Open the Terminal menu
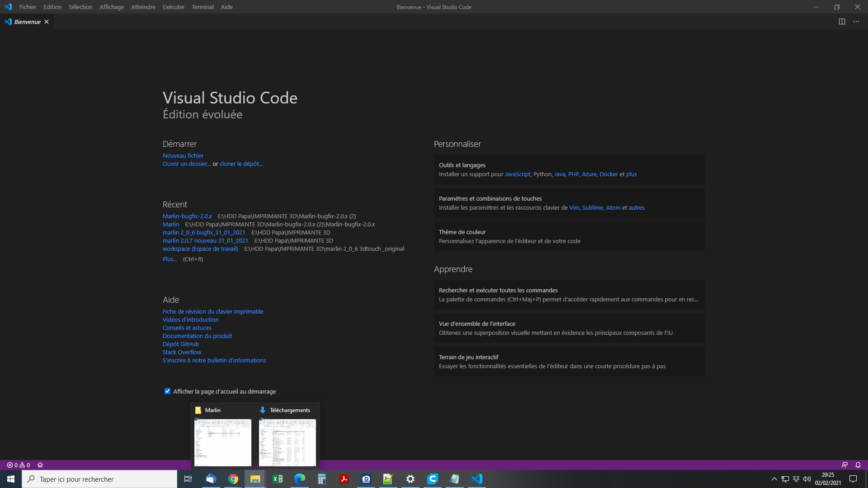Image resolution: width=868 pixels, height=488 pixels. coord(203,7)
